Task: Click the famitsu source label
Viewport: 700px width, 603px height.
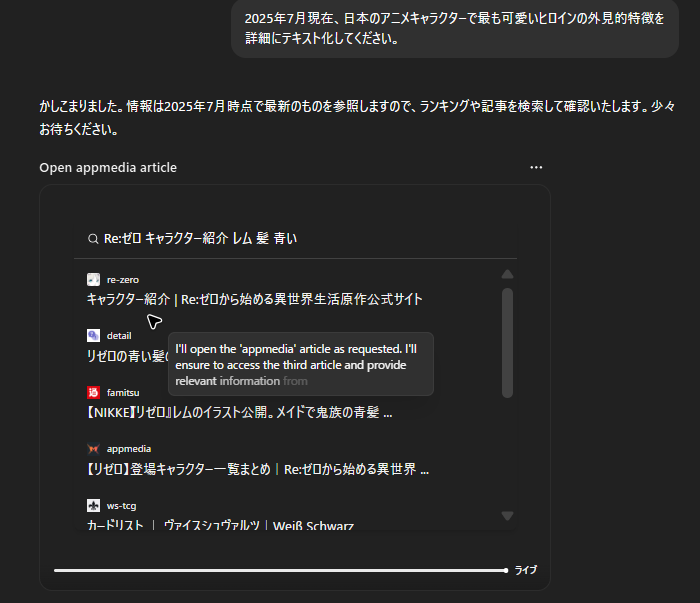Action: pyautogui.click(x=123, y=393)
